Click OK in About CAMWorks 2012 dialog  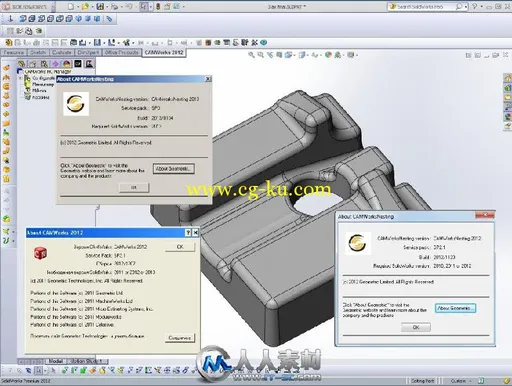click(x=180, y=247)
